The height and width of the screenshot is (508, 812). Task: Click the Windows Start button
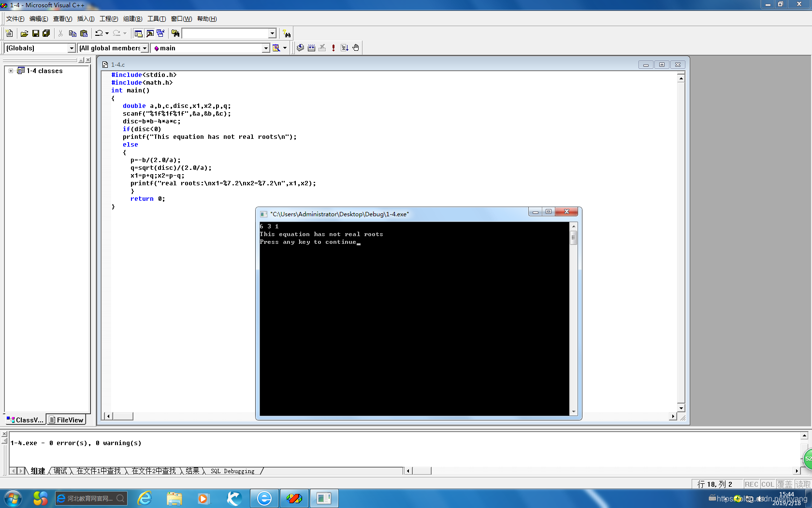pyautogui.click(x=13, y=498)
